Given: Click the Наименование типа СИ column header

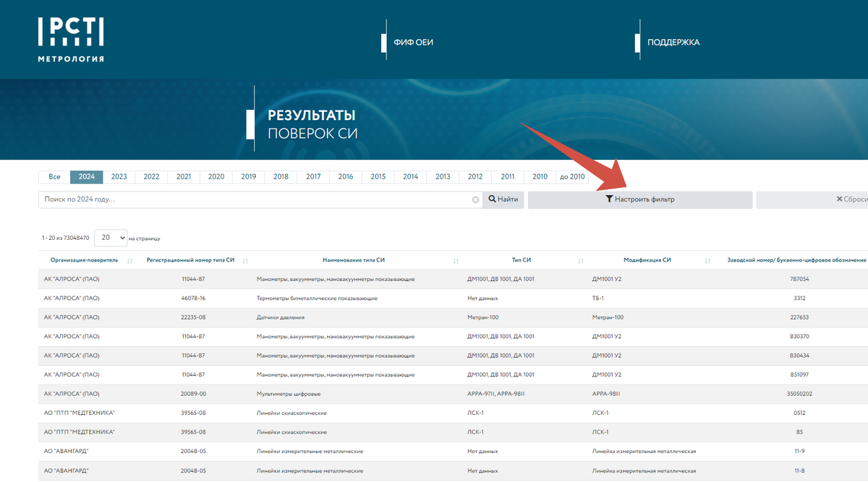Looking at the screenshot, I should click(x=354, y=260).
